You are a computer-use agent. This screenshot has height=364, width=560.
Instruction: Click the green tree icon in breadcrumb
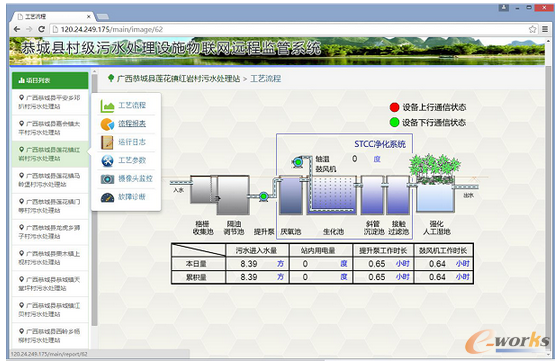[x=111, y=78]
